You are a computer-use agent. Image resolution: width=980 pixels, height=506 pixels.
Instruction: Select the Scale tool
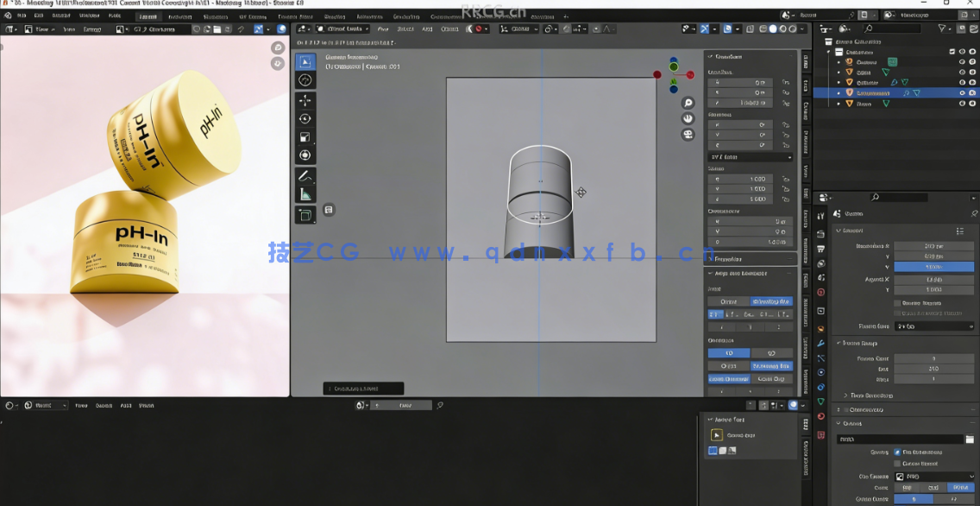tap(305, 136)
